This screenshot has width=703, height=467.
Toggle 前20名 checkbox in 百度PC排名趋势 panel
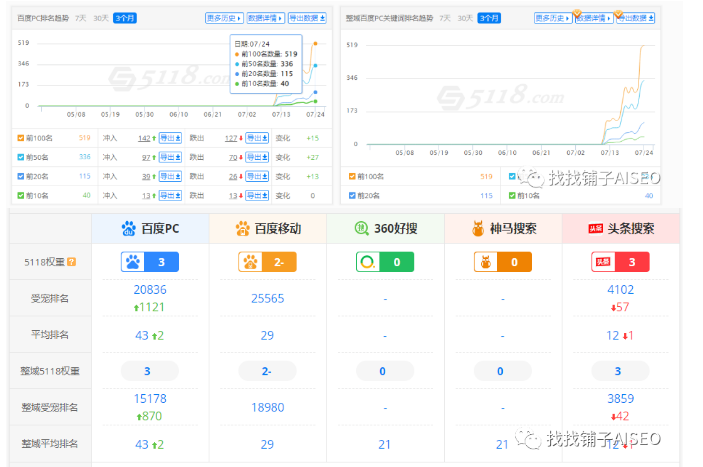(x=21, y=177)
